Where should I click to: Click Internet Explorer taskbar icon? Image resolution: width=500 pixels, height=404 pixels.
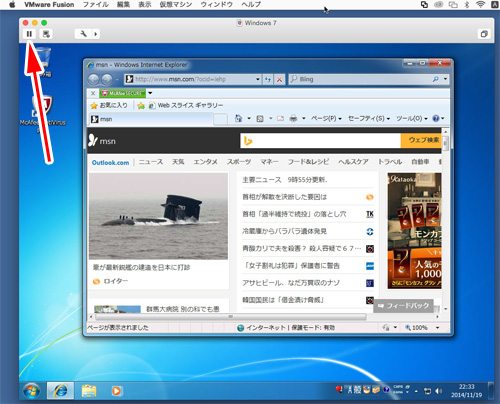coord(60,390)
